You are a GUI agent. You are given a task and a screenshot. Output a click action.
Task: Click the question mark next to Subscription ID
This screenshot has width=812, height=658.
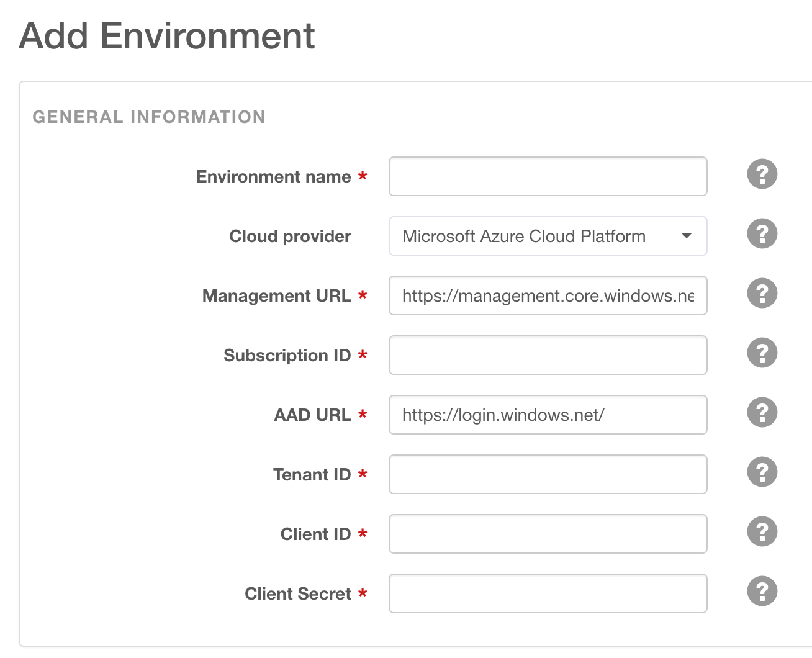coord(762,353)
